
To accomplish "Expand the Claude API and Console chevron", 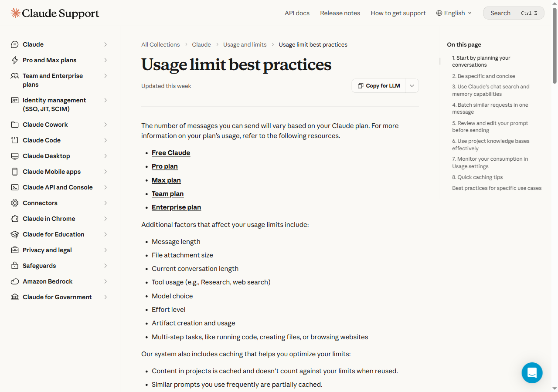I will [105, 187].
